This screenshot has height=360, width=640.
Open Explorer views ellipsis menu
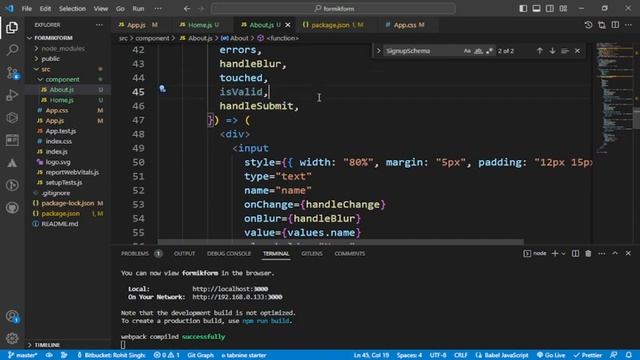[99, 25]
